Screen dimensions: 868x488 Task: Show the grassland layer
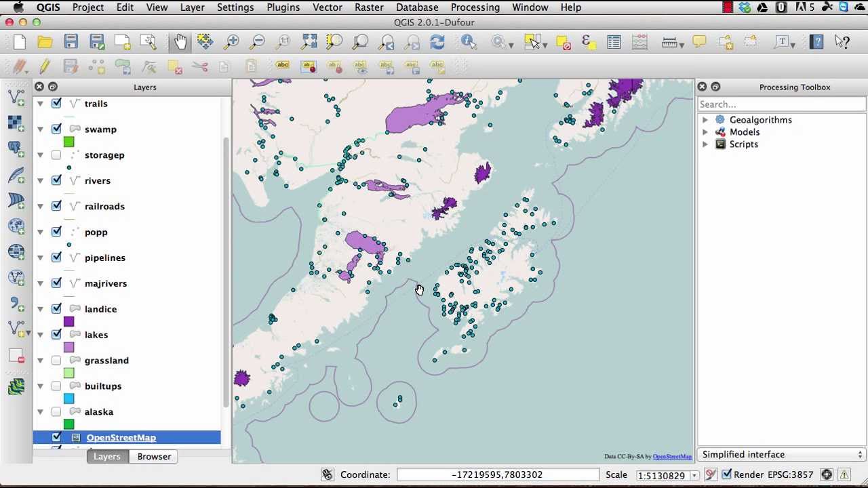pos(56,361)
